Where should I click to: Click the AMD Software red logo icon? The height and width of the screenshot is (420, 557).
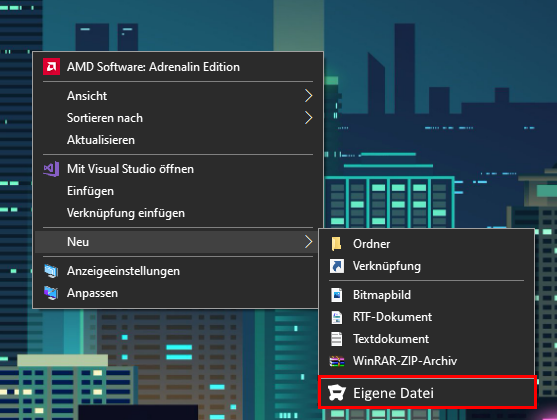pyautogui.click(x=52, y=67)
